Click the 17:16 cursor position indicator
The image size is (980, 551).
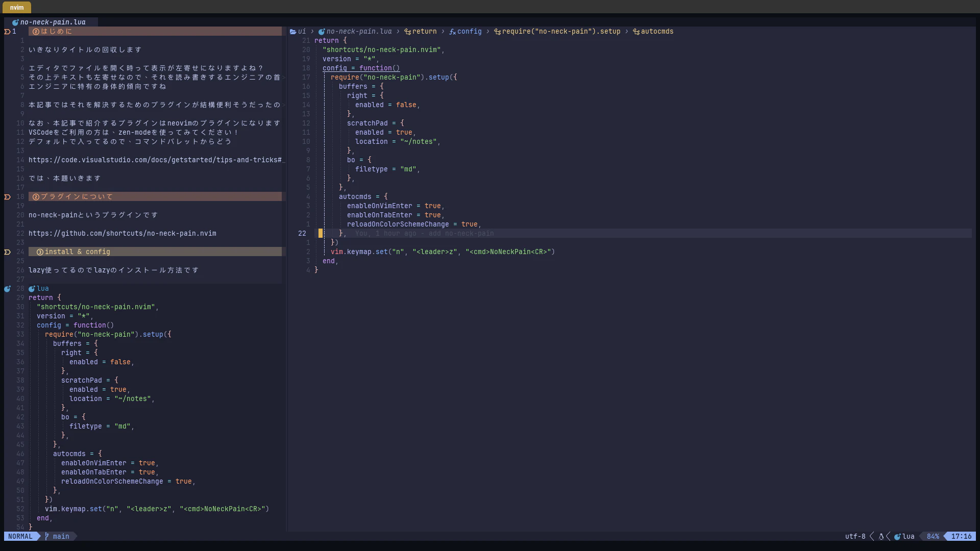pyautogui.click(x=962, y=536)
